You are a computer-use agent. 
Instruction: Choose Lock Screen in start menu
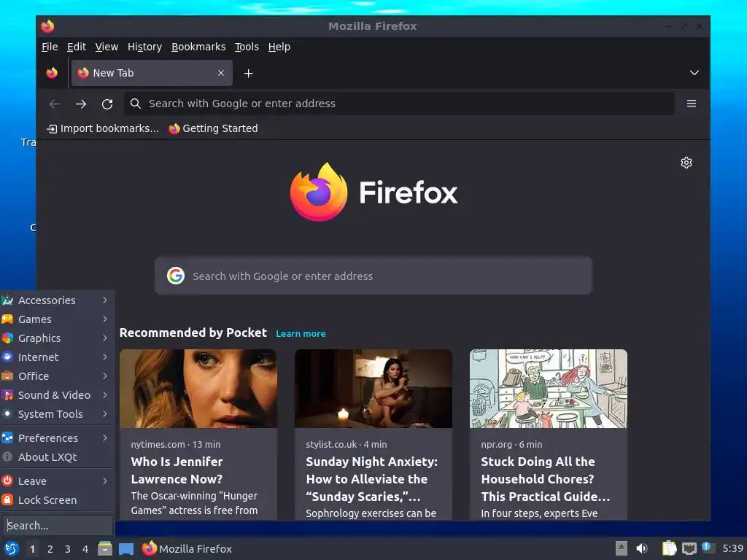(x=57, y=500)
